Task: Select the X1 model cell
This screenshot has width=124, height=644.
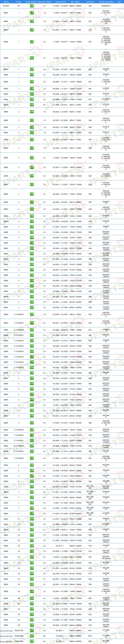Action: (x=19, y=519)
